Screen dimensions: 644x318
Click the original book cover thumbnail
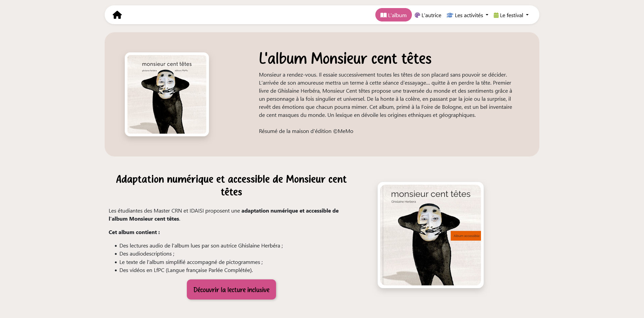tap(167, 94)
